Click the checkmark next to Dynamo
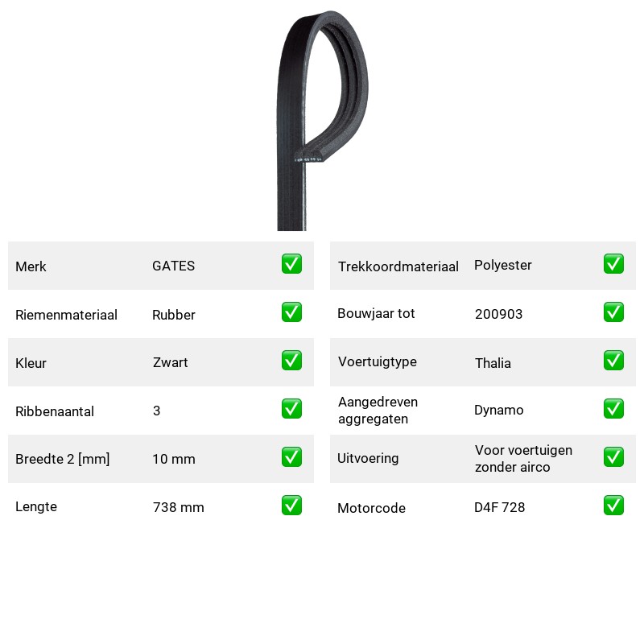Screen dimensions: 644x644 coord(613,409)
